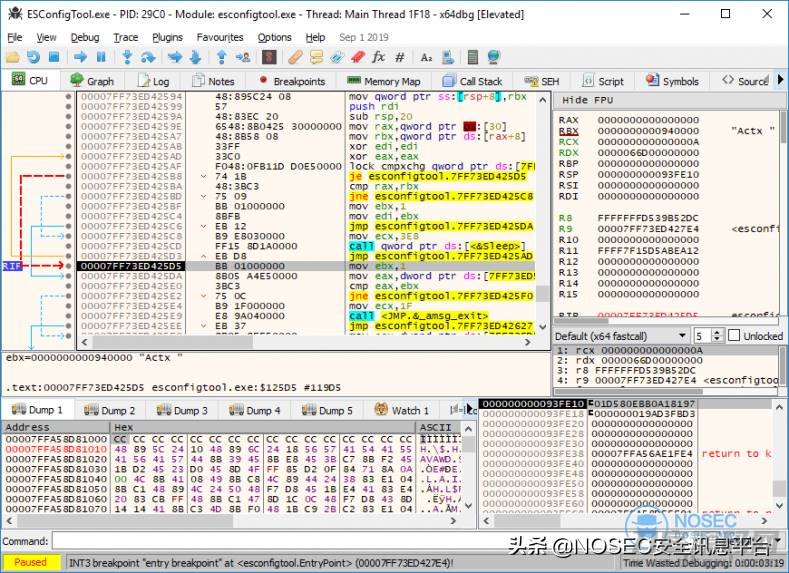Open the Trace menu
This screenshot has width=789, height=573.
click(125, 37)
